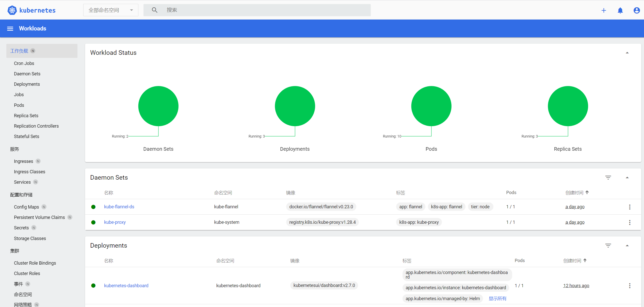This screenshot has height=307, width=644.
Task: Open kube-proxy row actions menu
Action: tap(630, 223)
